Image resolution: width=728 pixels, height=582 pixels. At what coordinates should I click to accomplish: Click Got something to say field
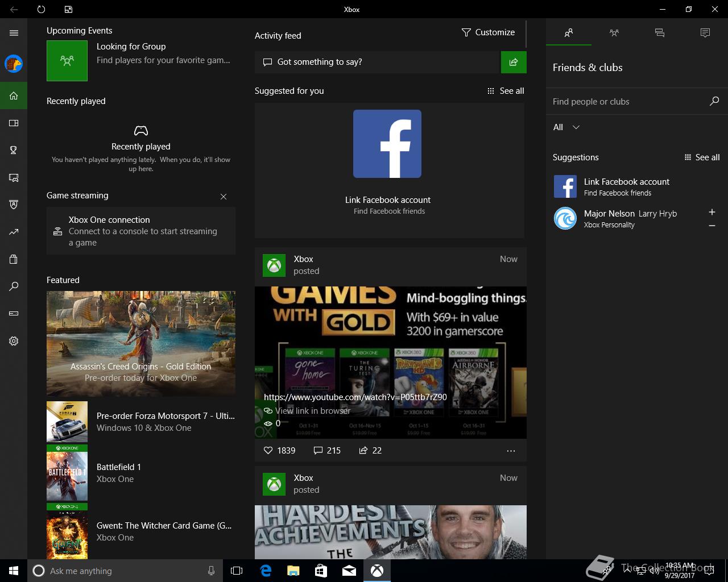377,62
